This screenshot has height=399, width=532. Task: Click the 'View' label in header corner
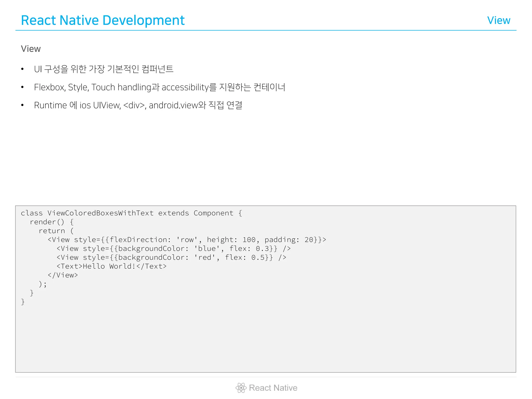click(x=498, y=20)
